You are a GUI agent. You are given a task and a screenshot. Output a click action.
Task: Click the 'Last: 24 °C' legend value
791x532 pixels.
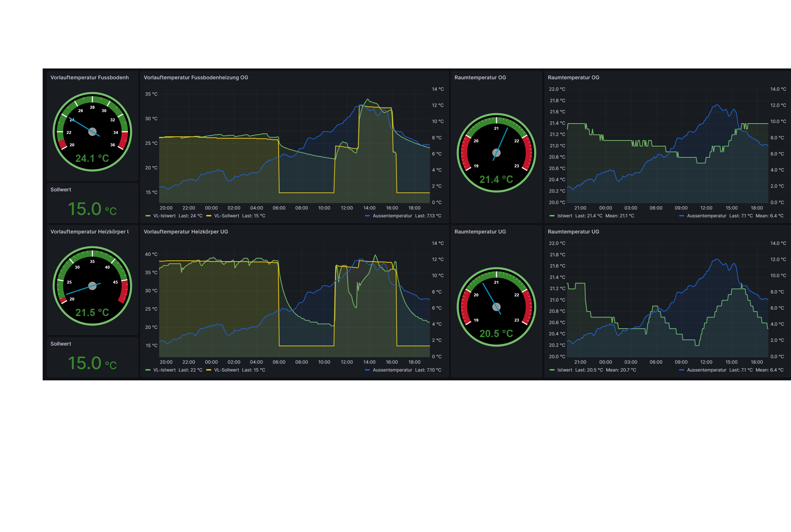tap(190, 216)
